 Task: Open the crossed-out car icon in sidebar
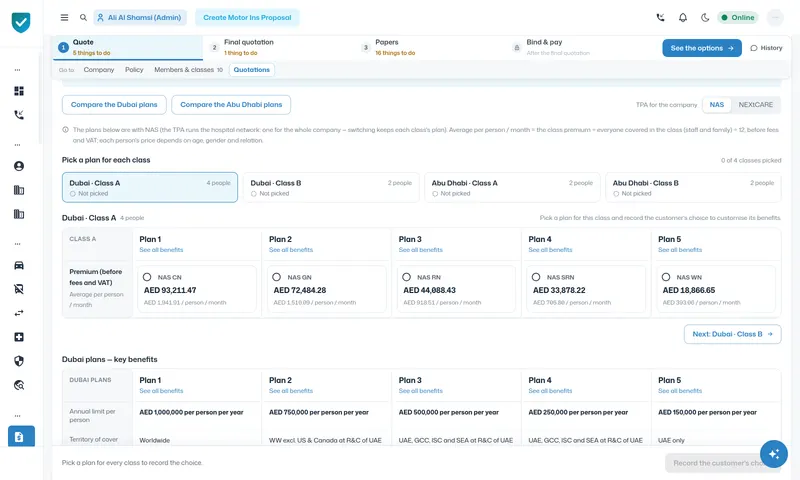[x=19, y=289]
